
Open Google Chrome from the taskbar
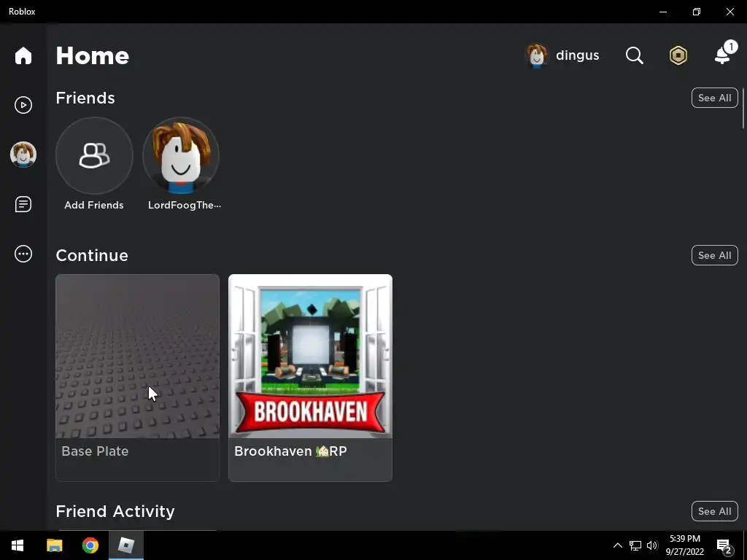click(90, 545)
